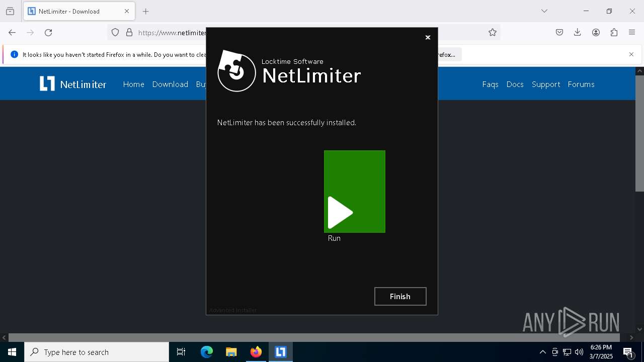Go back in Firefox
Image resolution: width=644 pixels, height=362 pixels.
click(12, 33)
